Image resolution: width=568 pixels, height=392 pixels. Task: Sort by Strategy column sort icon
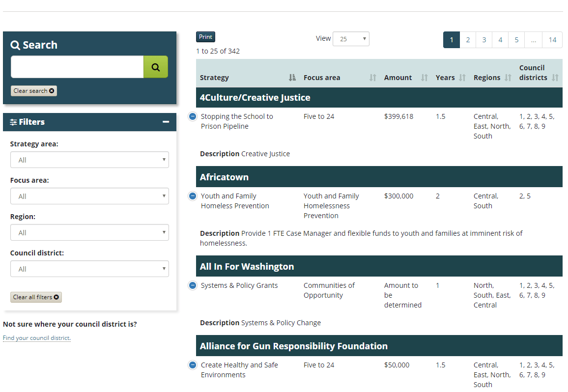(292, 78)
